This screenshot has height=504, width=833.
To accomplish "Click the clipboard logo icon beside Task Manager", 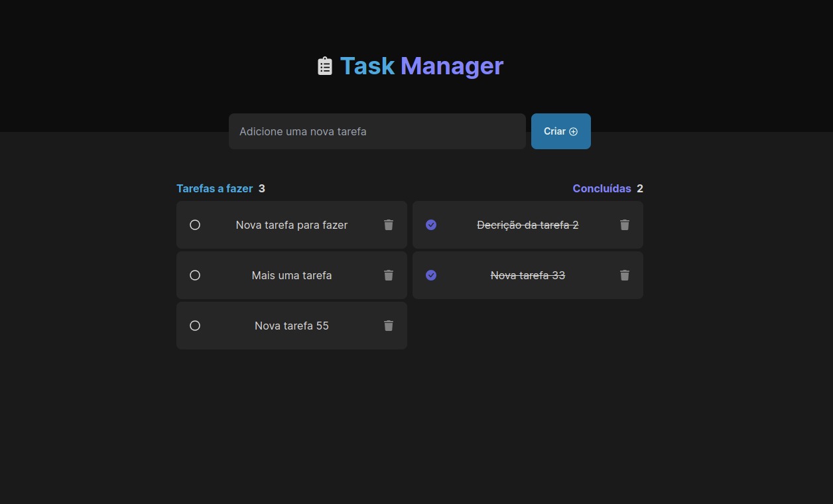I will pyautogui.click(x=325, y=66).
